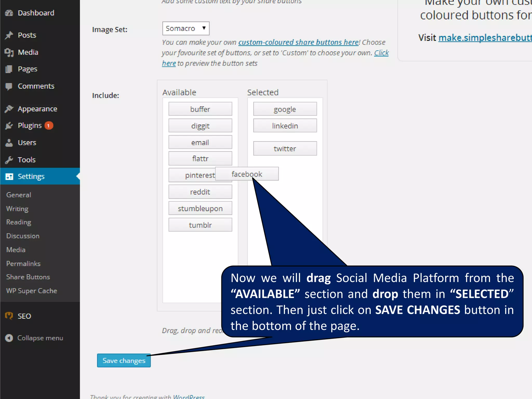Click the Tools wrench icon
The width and height of the screenshot is (532, 399).
[9, 160]
